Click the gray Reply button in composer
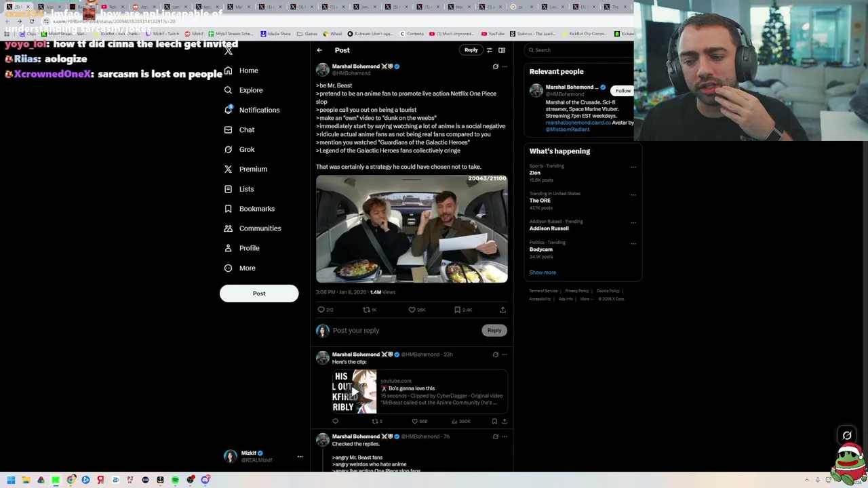This screenshot has width=868, height=488. click(x=494, y=330)
